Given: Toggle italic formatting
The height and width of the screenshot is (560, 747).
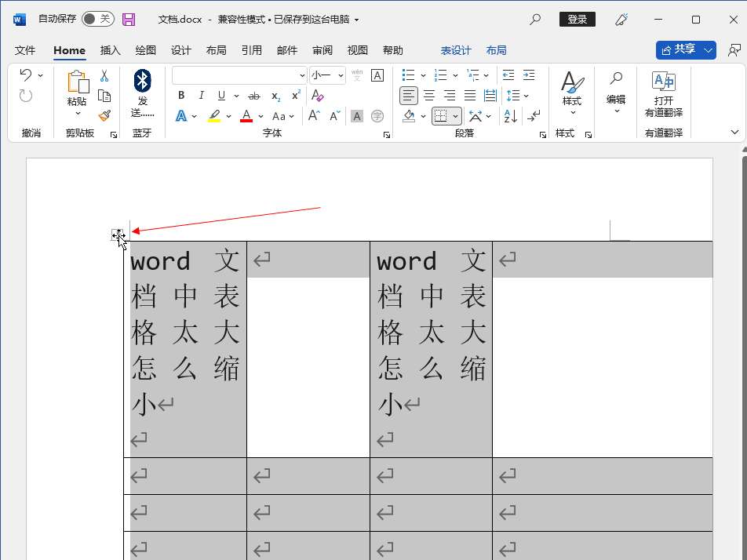Looking at the screenshot, I should pos(201,96).
